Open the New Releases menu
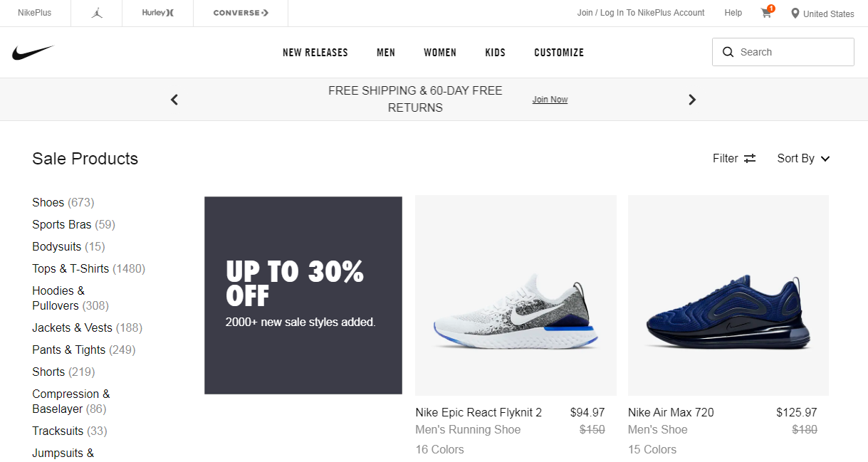This screenshot has height=462, width=868. coord(315,53)
